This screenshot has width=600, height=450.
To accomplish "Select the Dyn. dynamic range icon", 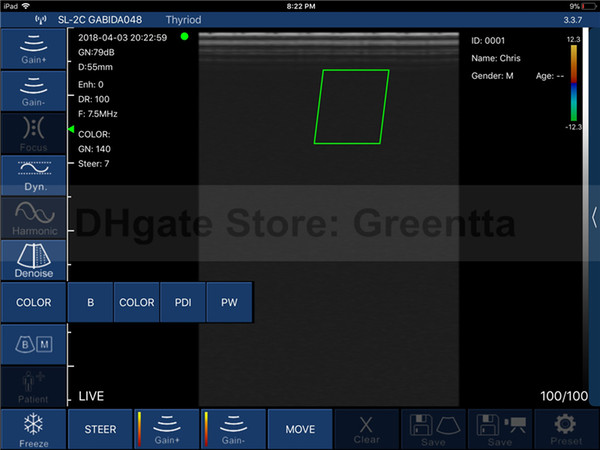I will (x=33, y=176).
